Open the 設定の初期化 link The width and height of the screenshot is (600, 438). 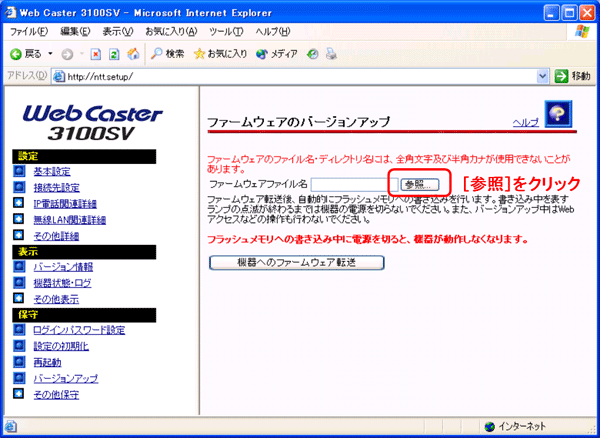click(61, 346)
